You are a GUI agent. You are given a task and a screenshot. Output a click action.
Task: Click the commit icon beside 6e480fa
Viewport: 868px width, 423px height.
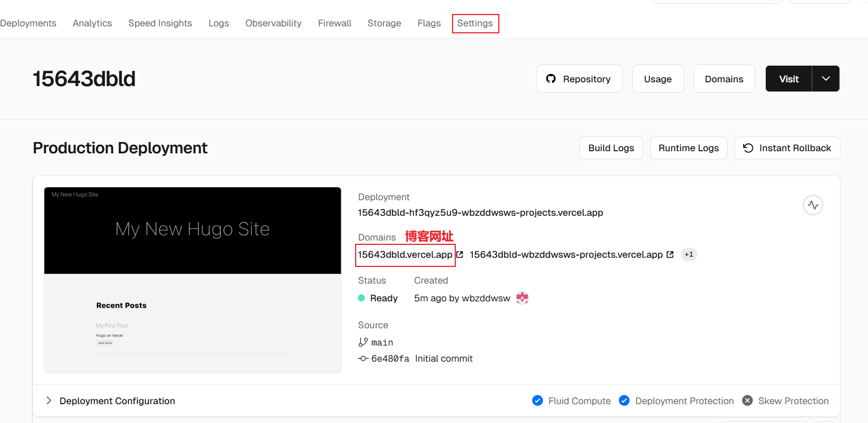363,358
